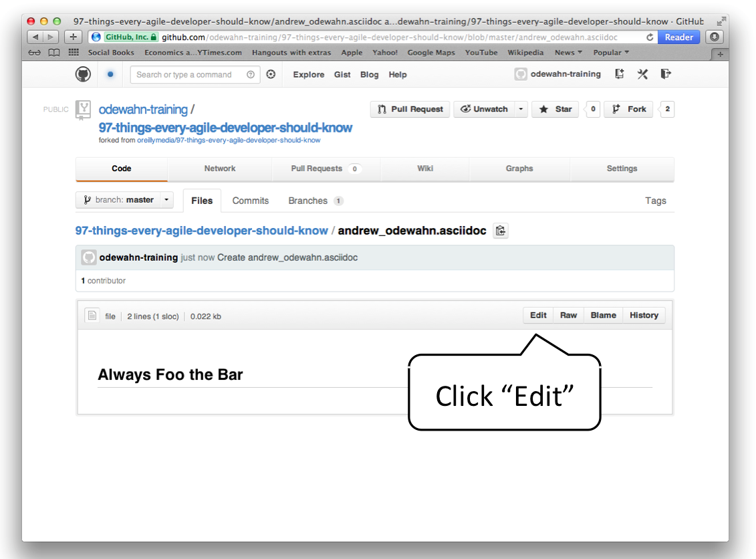This screenshot has height=559, width=756.
Task: Toggle fullscreen arrows in title bar
Action: [x=721, y=21]
